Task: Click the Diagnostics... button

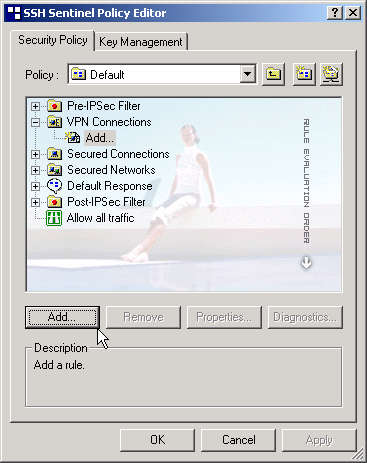Action: point(305,317)
